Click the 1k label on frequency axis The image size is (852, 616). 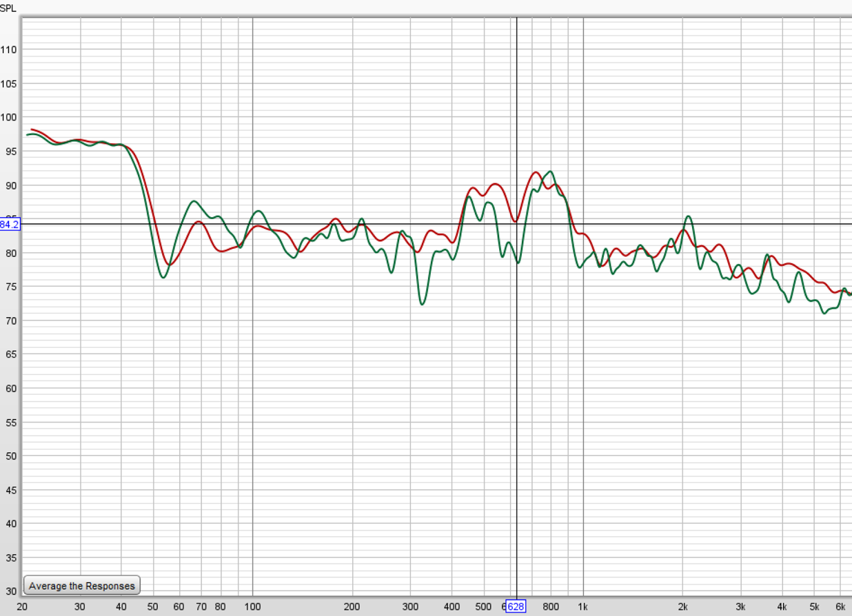click(583, 606)
